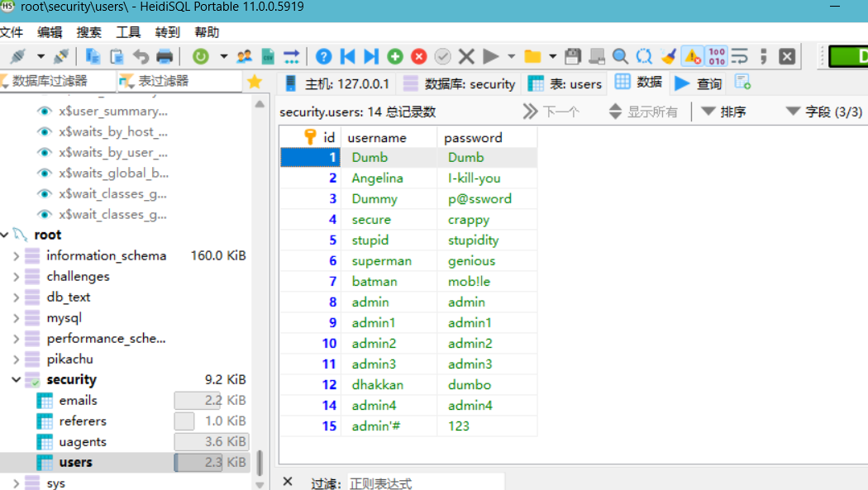Click the uagents 3.6 KiB size bar
Viewport: 868px width, 490px height.
click(x=211, y=442)
